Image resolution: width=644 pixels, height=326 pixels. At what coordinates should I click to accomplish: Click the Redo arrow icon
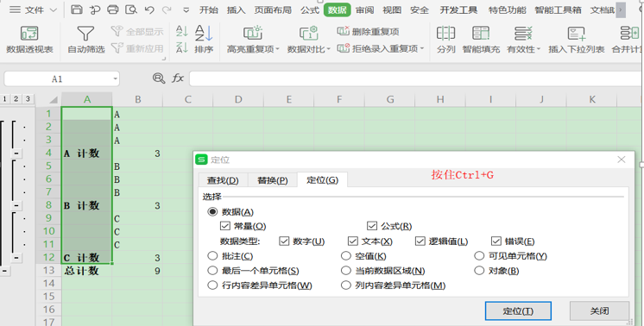pos(167,9)
